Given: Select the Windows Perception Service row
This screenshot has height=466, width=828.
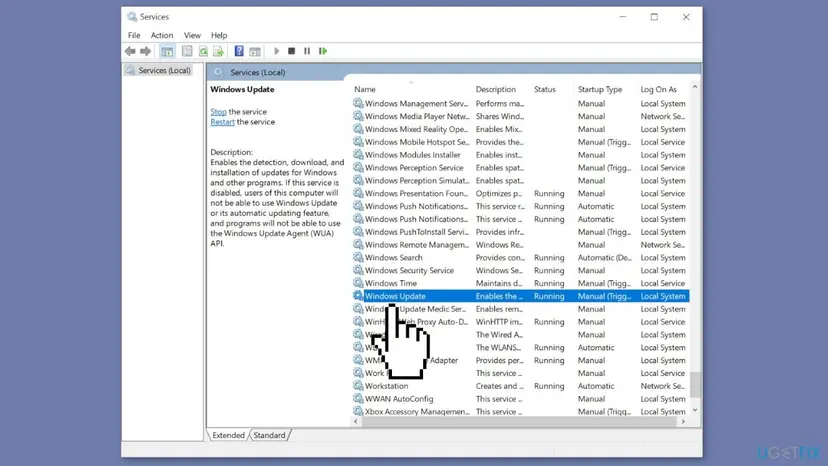Looking at the screenshot, I should pyautogui.click(x=520, y=167).
